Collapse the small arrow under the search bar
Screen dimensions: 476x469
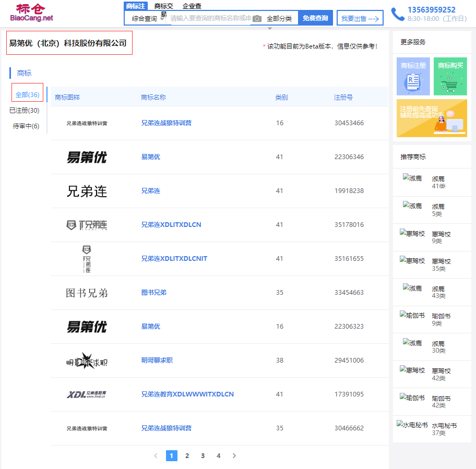[269, 29]
